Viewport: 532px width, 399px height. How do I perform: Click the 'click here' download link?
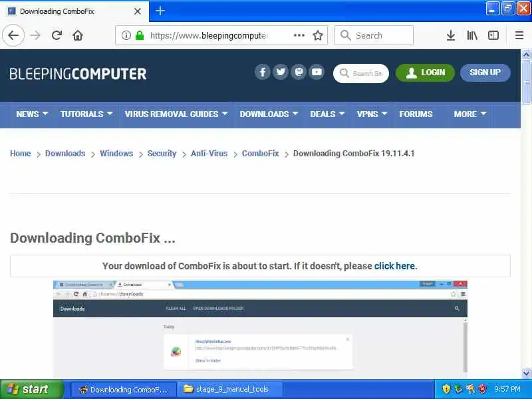pyautogui.click(x=394, y=266)
